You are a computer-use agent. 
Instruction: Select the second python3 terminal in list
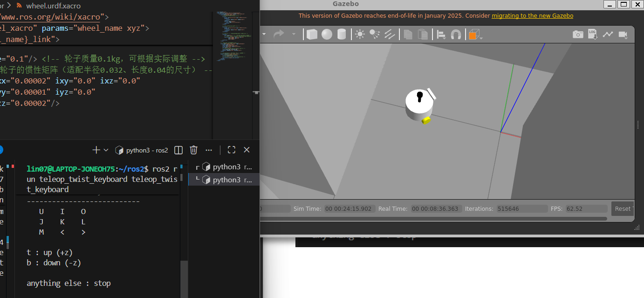[224, 180]
